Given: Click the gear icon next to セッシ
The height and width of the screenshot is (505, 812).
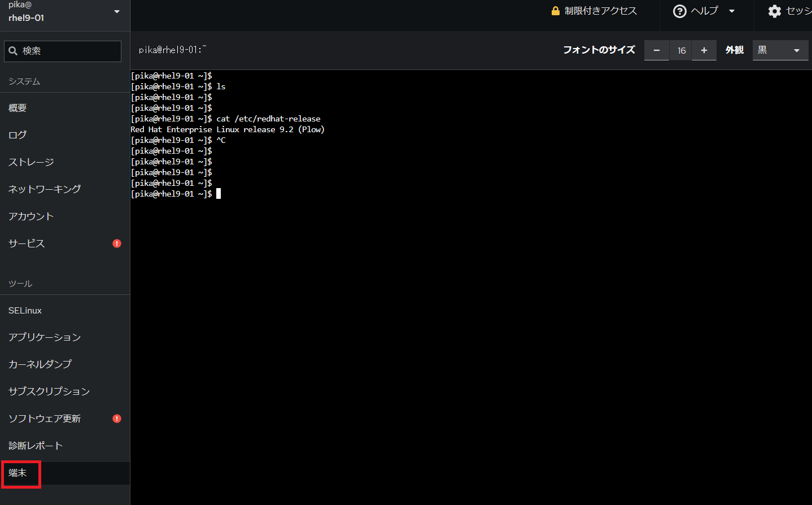Looking at the screenshot, I should (774, 11).
